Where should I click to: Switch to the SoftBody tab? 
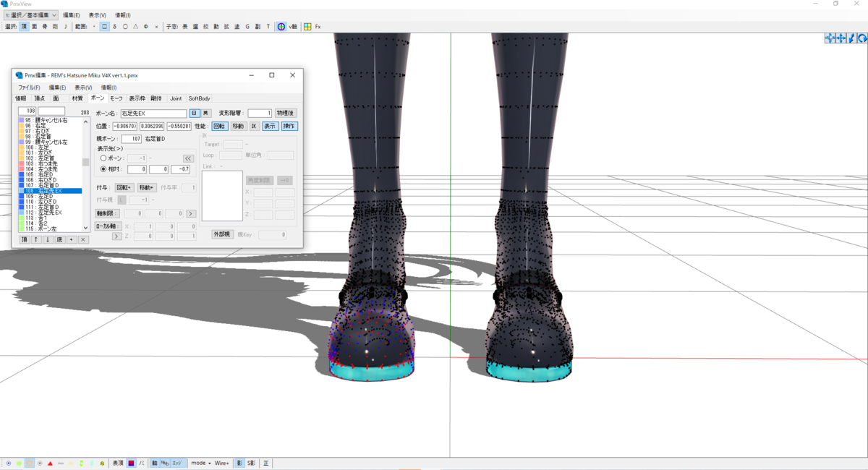(199, 98)
